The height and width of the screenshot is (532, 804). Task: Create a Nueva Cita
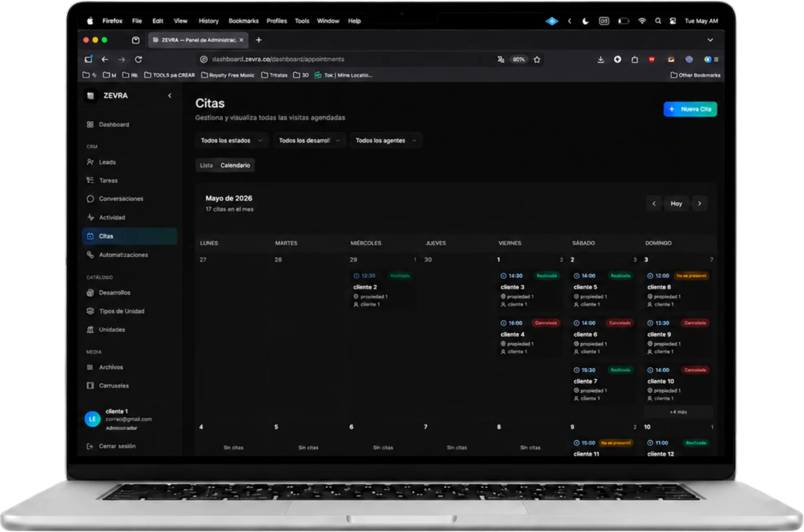point(690,109)
